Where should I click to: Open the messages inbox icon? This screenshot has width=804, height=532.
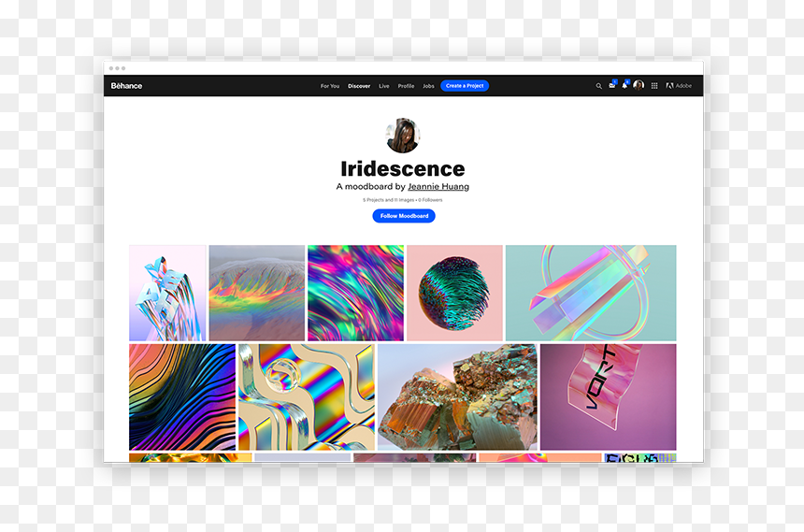click(612, 85)
